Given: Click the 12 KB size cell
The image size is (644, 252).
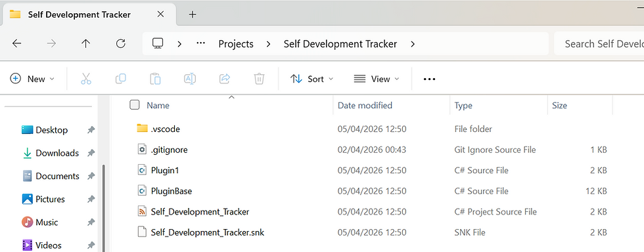Looking at the screenshot, I should 596,191.
